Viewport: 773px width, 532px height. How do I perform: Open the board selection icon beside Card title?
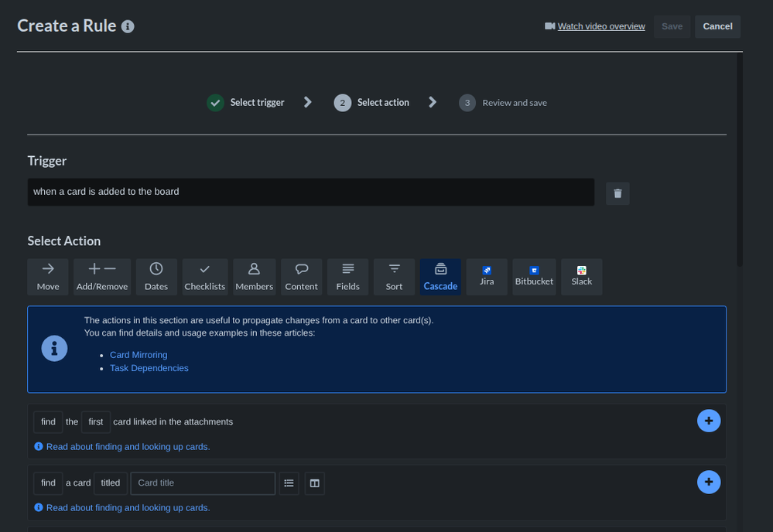(314, 483)
